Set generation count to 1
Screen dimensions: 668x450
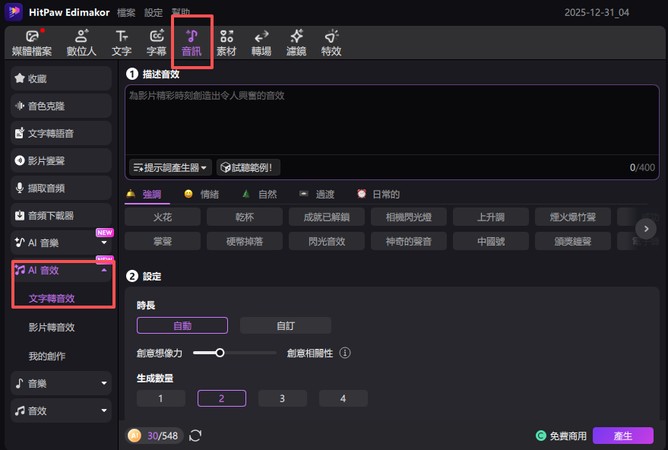[161, 398]
